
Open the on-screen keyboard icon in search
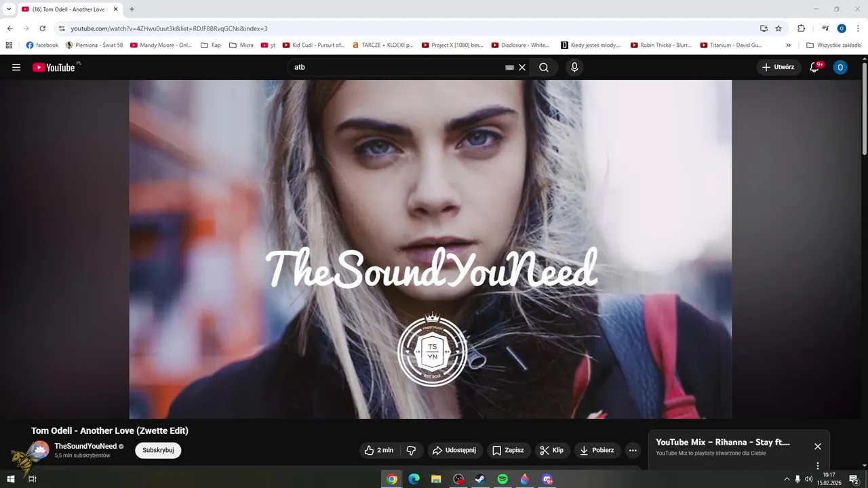tap(509, 68)
